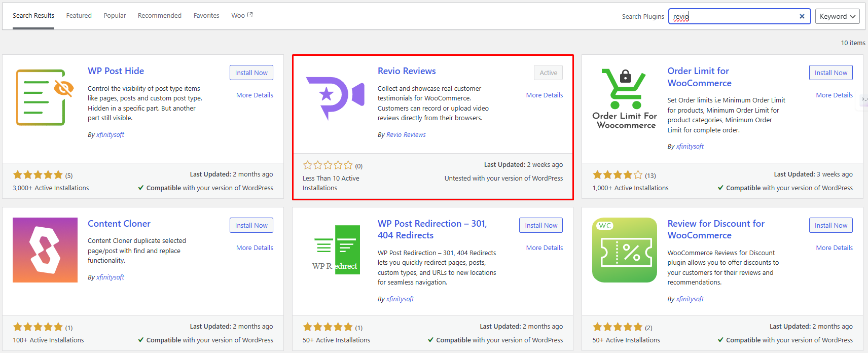Open xfinitysoft author link under Order Limit
Screen dimensions: 868x353
point(690,146)
